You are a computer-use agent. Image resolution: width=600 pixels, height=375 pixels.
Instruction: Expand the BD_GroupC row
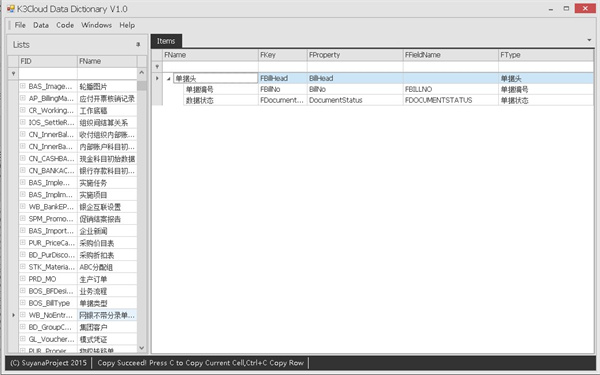tap(23, 327)
